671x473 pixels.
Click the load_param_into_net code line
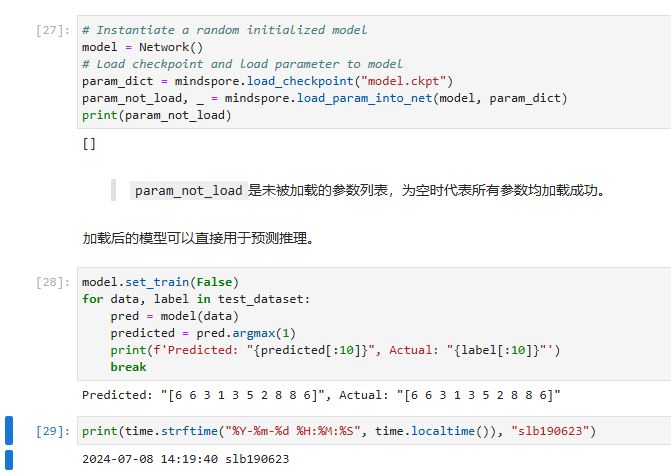pyautogui.click(x=325, y=98)
